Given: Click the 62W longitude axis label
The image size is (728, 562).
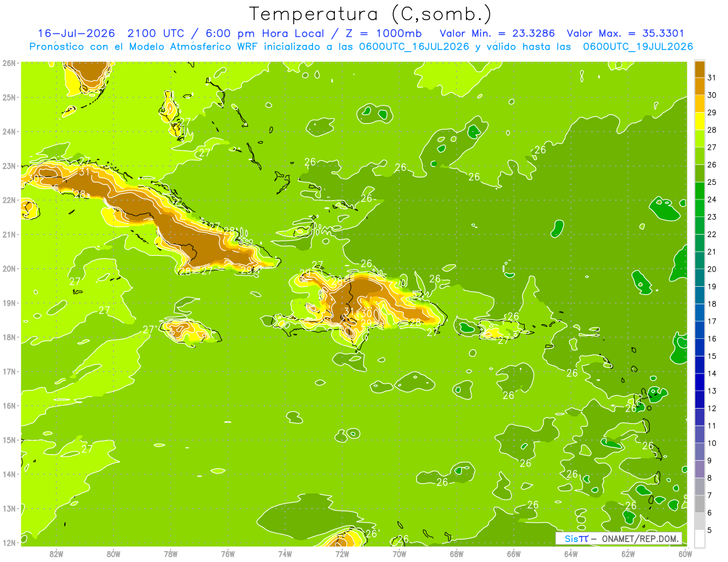Looking at the screenshot, I should tap(628, 554).
